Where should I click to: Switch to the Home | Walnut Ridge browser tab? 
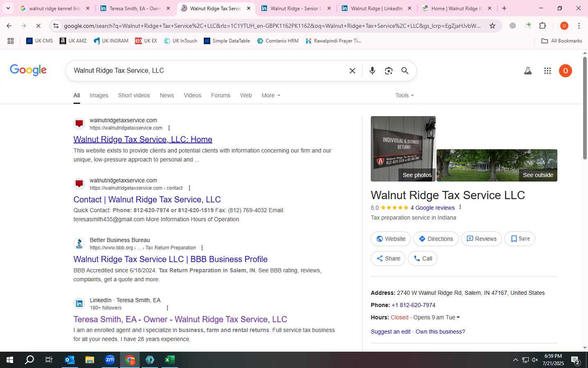point(457,8)
